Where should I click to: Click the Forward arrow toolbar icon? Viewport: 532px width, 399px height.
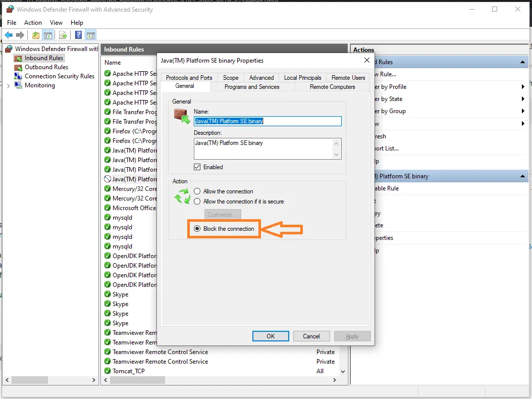point(20,35)
